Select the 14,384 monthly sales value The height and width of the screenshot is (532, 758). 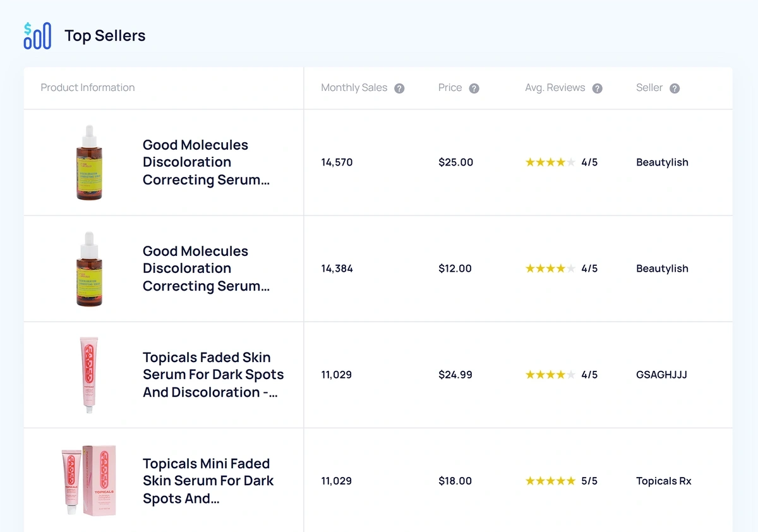[337, 269]
